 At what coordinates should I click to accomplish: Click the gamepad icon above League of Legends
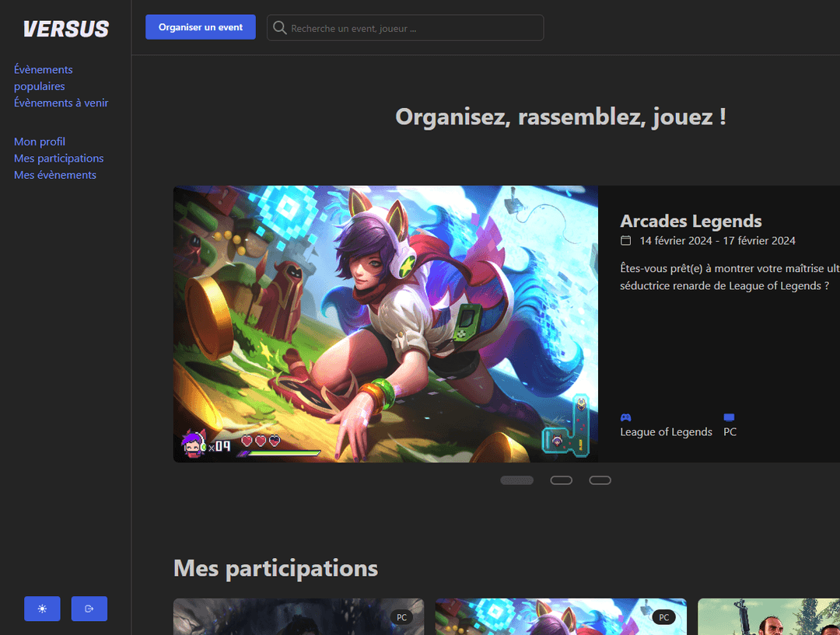(x=625, y=417)
